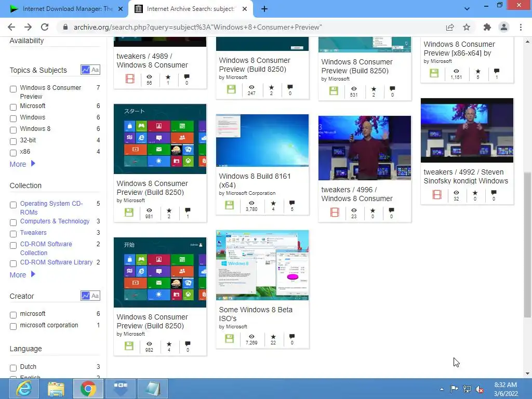532x399 pixels.
Task: Check the Windows 8 Consumer Preview topic
Action: [13, 89]
